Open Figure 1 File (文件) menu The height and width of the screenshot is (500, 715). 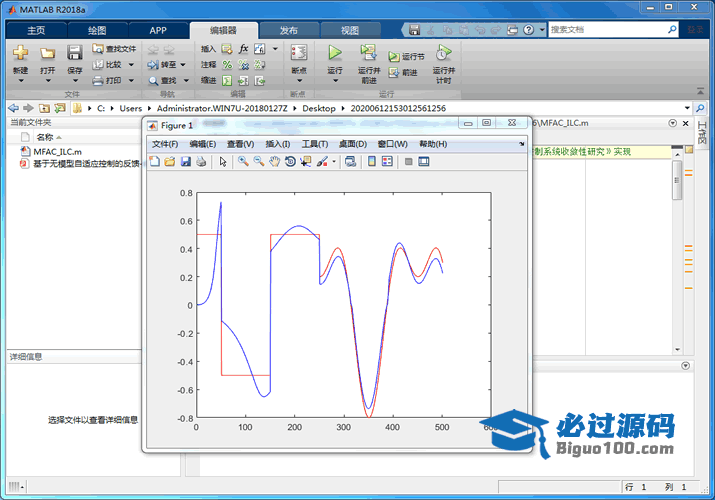click(165, 144)
